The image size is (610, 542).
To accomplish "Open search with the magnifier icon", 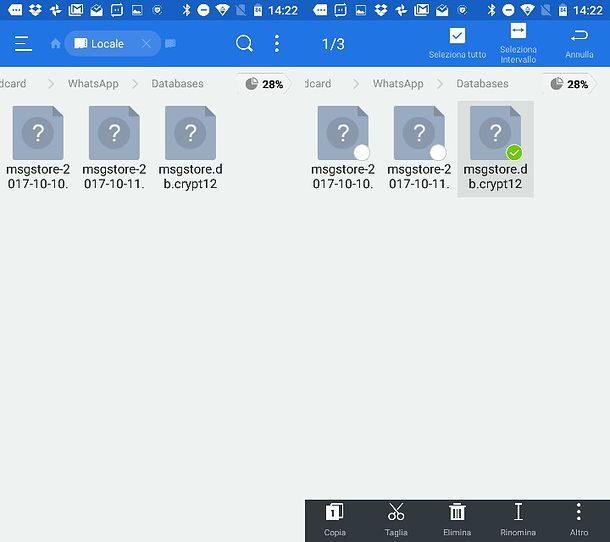I will (x=244, y=44).
